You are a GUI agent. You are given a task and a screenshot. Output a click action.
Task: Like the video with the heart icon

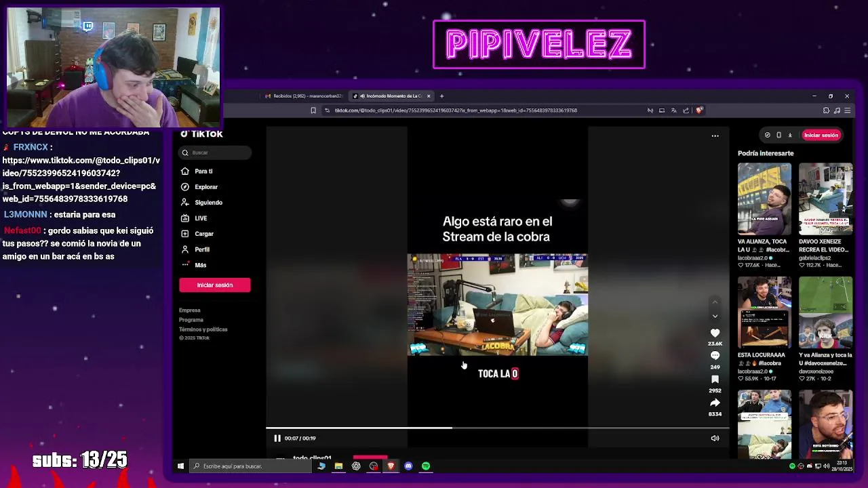(715, 333)
